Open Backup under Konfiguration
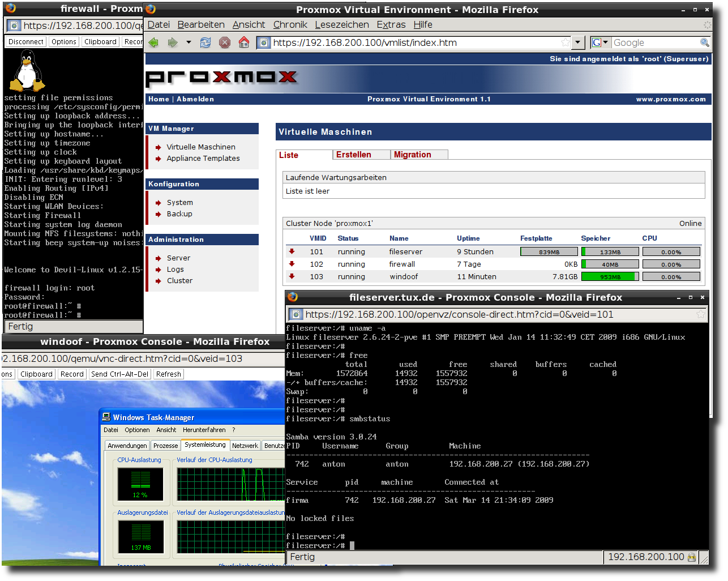This screenshot has height=581, width=728. 179,213
